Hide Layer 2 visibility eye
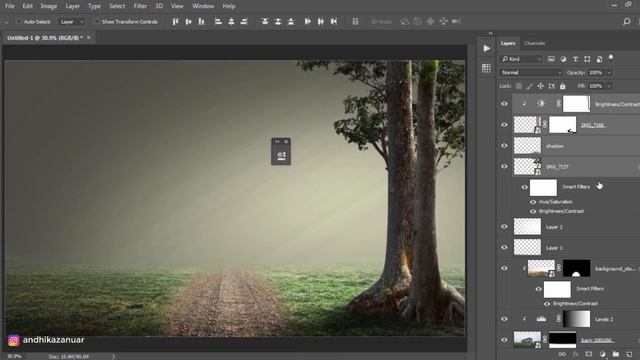This screenshot has height=360, width=640. (x=504, y=227)
